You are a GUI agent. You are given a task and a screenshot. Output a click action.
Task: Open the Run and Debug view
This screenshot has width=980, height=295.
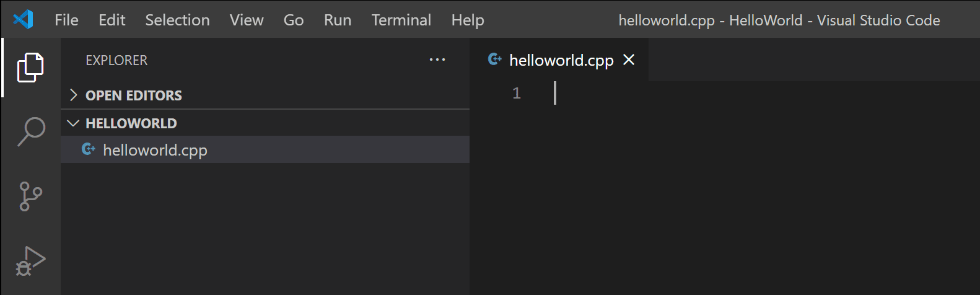click(x=30, y=261)
